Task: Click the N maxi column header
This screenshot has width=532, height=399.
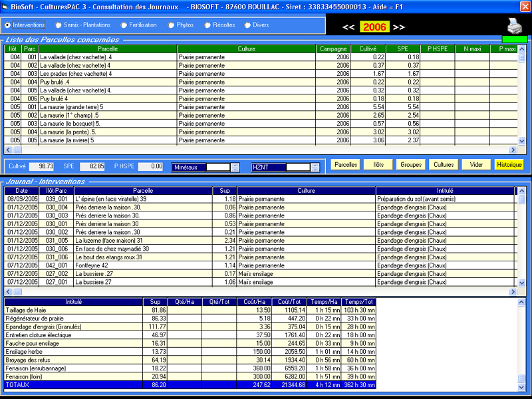Action: tap(473, 49)
